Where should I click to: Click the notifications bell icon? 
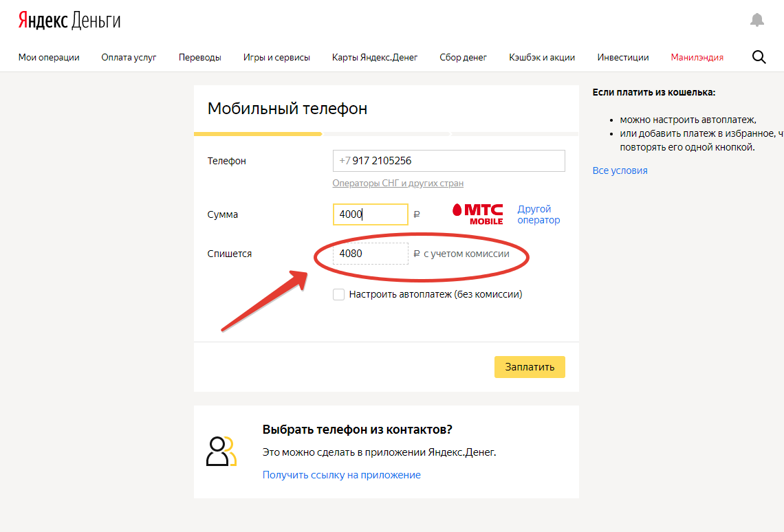point(757,20)
